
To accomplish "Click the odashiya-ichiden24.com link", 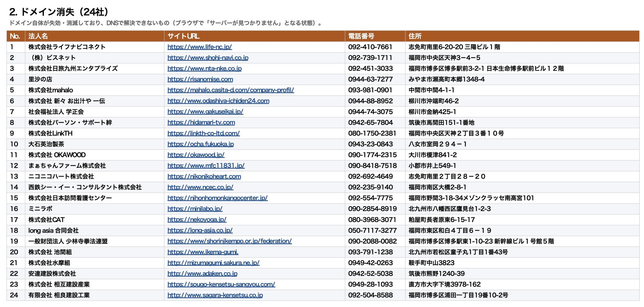I will pyautogui.click(x=218, y=101).
